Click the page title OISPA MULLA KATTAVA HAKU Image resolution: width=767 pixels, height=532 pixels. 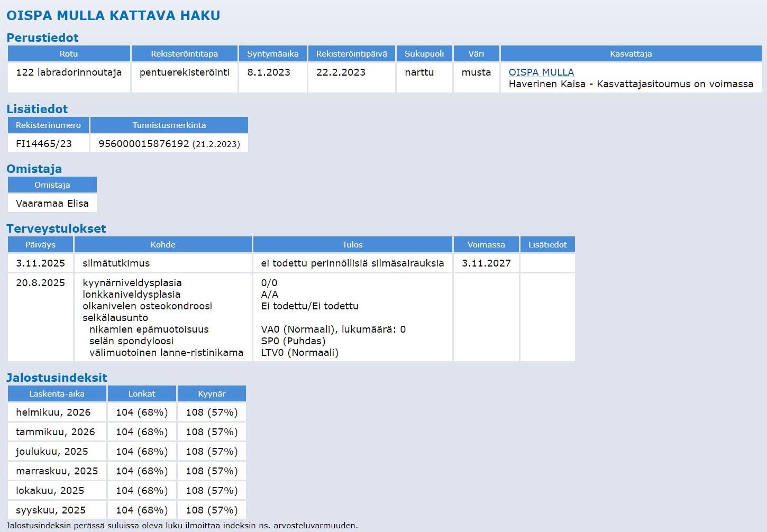[x=113, y=16]
